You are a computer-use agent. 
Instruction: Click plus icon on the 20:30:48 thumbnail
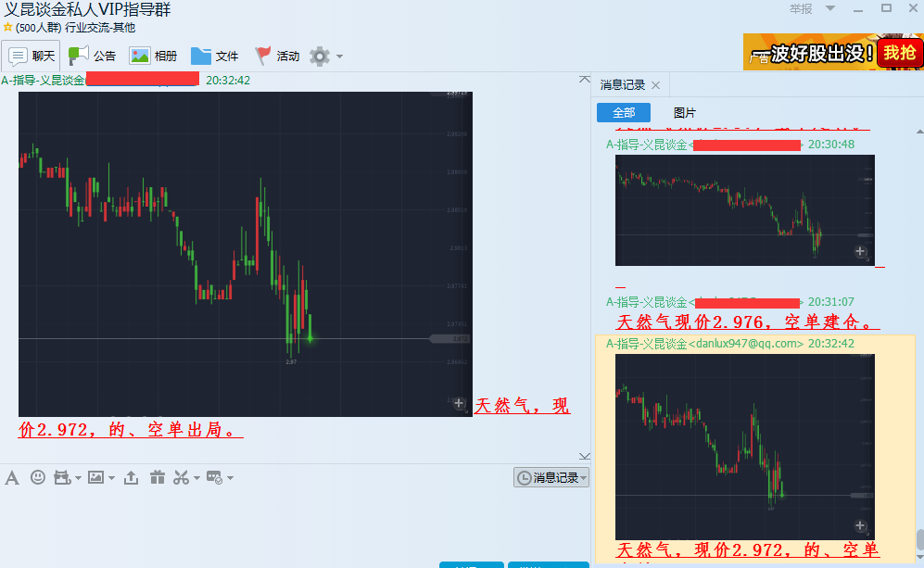[860, 252]
